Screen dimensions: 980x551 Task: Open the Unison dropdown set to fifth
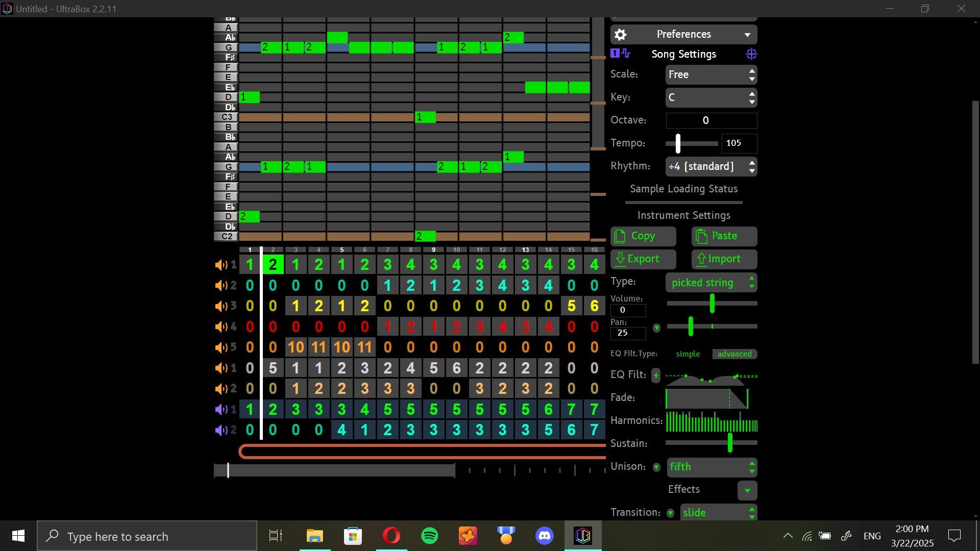(x=711, y=467)
